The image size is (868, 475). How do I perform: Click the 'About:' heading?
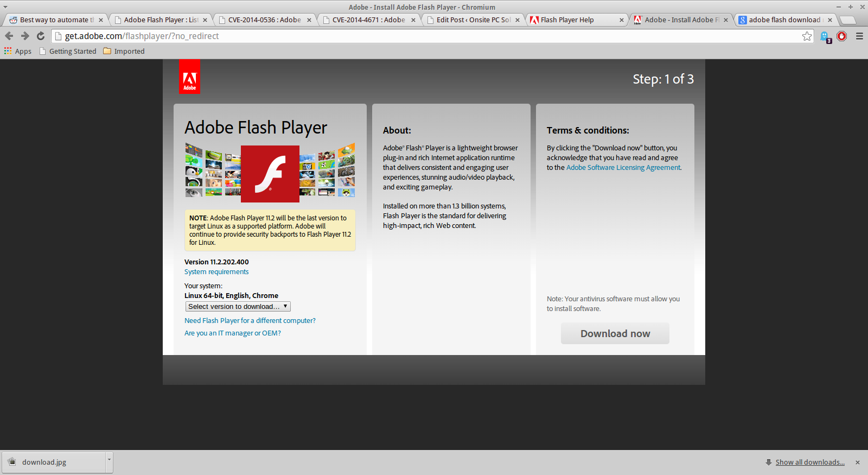pos(397,130)
